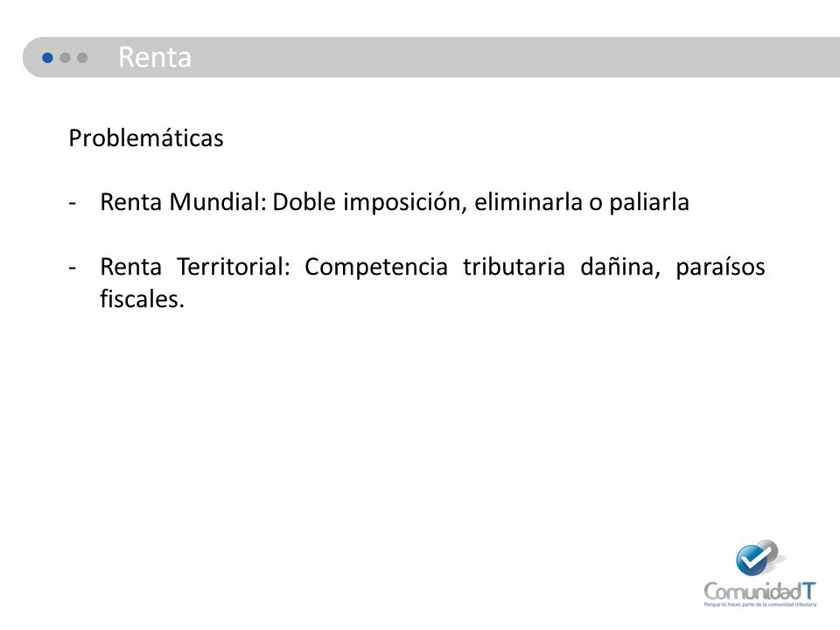Viewport: 840px width, 630px height.
Task: Click the words Renta Territorial
Action: 195,266
